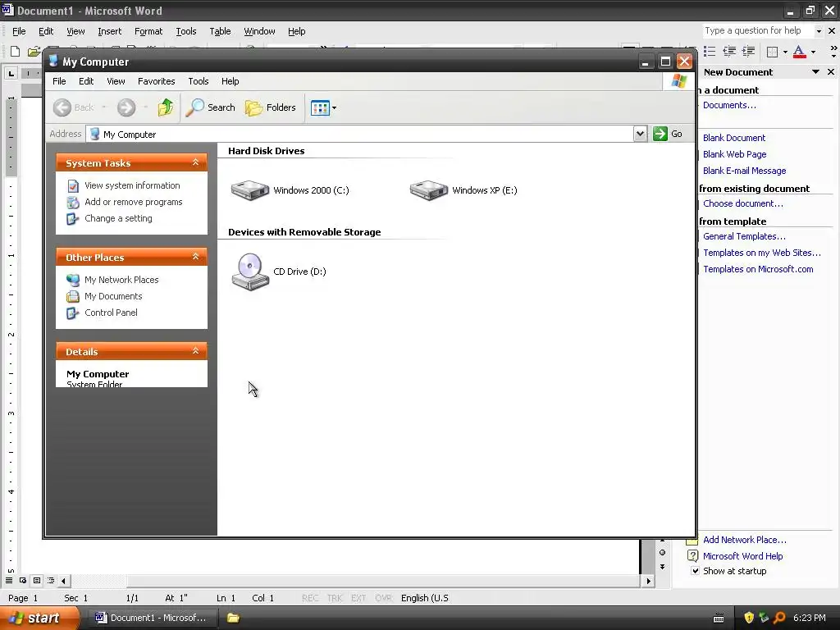Open Control Panel from Other Places
The height and width of the screenshot is (630, 840).
pyautogui.click(x=111, y=313)
